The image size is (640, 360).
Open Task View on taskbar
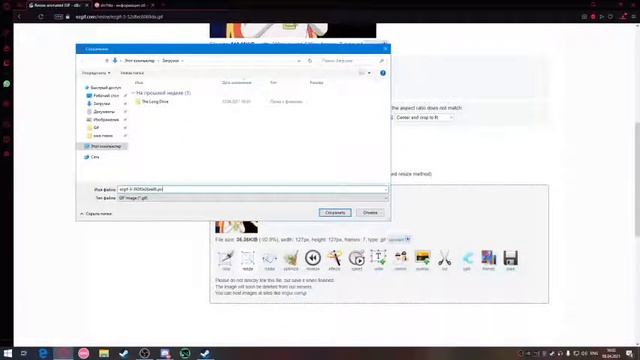(24, 353)
